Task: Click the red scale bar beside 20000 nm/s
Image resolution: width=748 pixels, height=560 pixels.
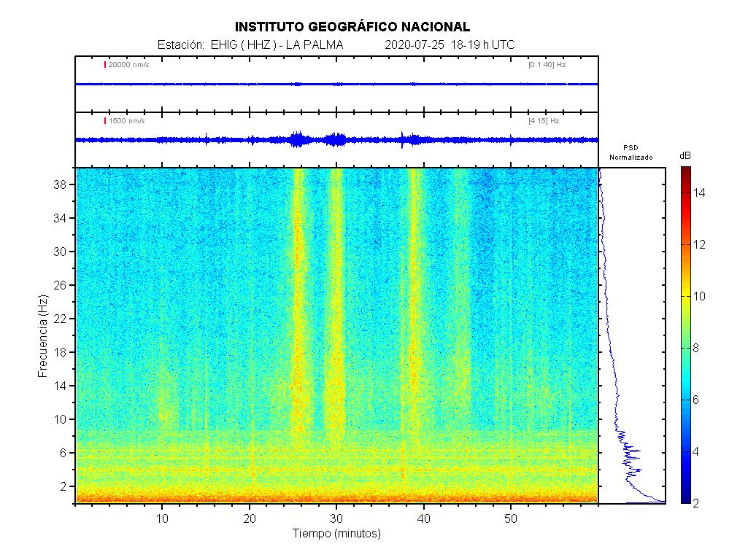Action: tap(105, 64)
